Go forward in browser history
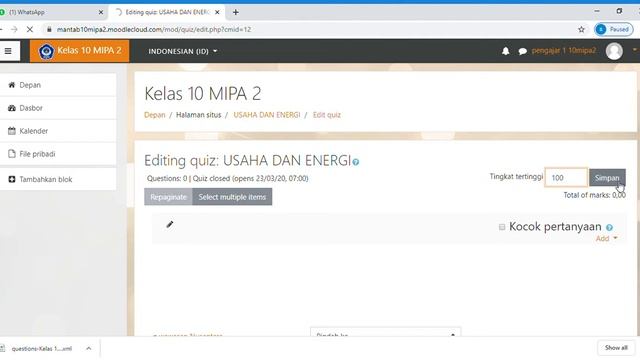 tap(14, 29)
